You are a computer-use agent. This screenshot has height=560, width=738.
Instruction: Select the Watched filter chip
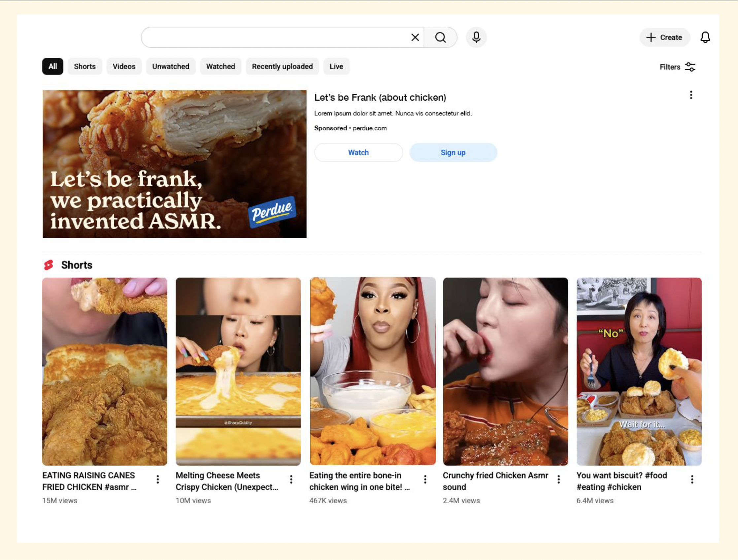pyautogui.click(x=220, y=66)
